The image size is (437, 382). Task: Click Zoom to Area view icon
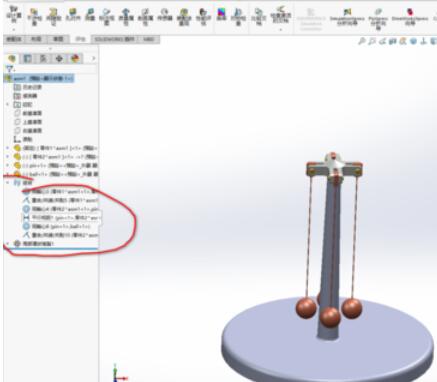[x=372, y=41]
